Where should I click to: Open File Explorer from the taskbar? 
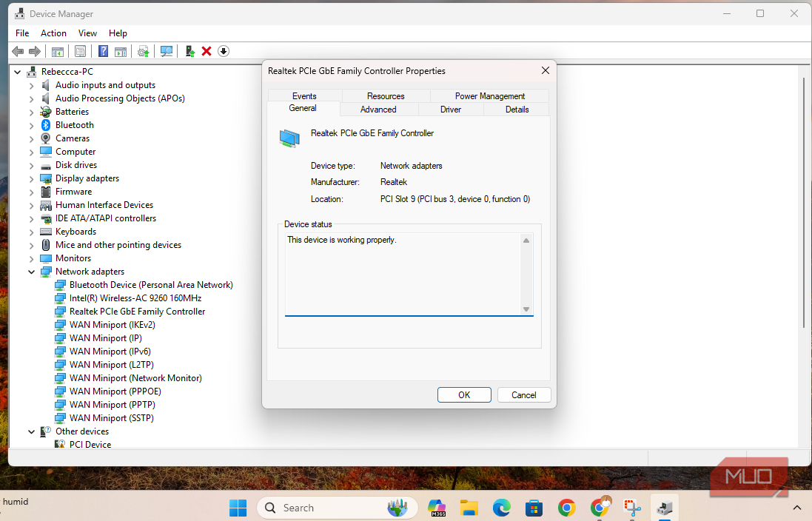coord(469,508)
